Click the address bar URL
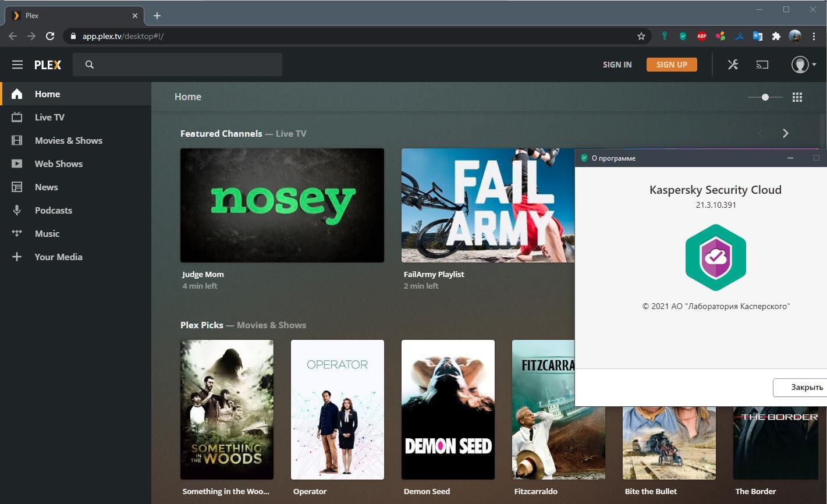The width and height of the screenshot is (827, 504). [x=123, y=36]
